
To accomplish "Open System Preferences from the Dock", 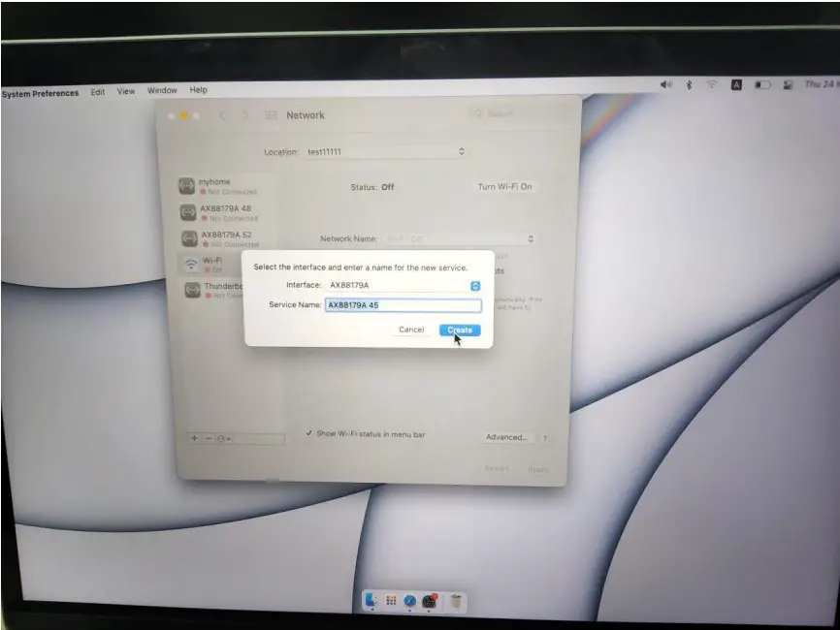I will pos(429,601).
